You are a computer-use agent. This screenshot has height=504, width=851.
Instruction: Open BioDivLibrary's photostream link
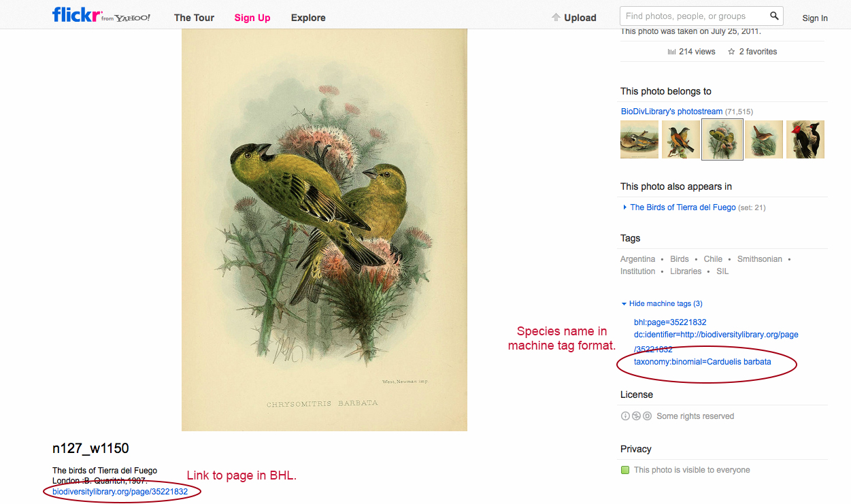(671, 112)
